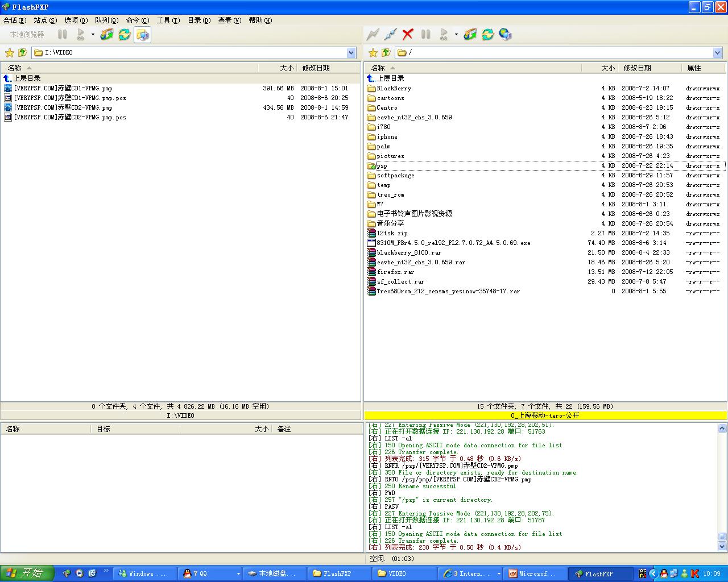Image resolution: width=728 pixels, height=582 pixels.
Task: Click the right pane pause icon
Action: 426,35
